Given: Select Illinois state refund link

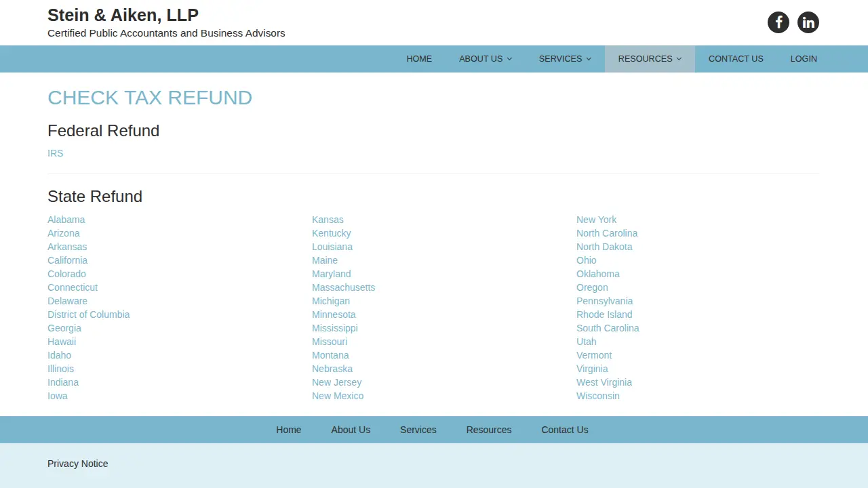Looking at the screenshot, I should click(61, 369).
